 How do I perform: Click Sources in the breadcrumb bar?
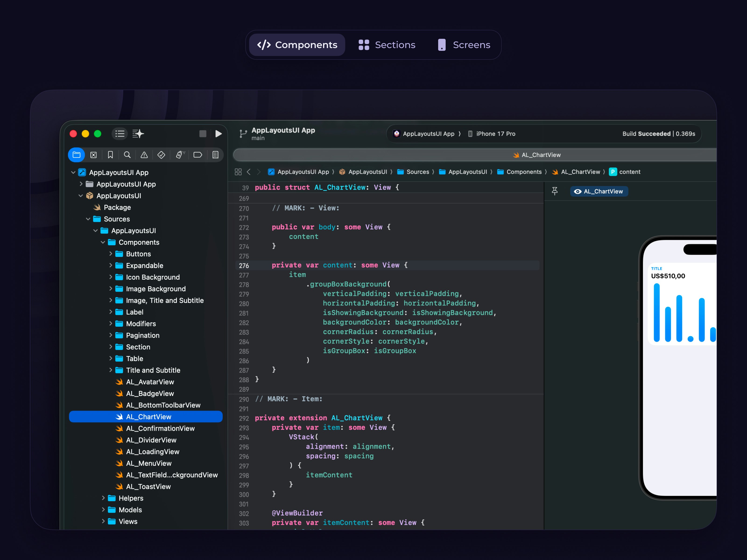click(x=417, y=172)
